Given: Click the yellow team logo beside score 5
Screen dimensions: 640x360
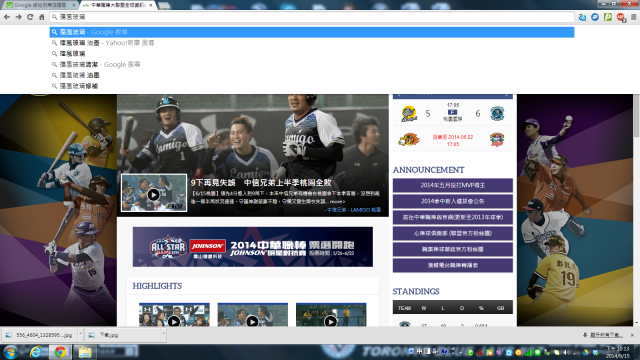Looking at the screenshot, I should (x=409, y=113).
